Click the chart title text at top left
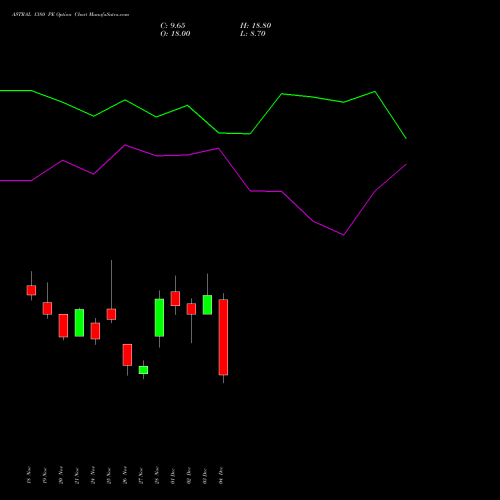The image size is (500, 500). (70, 14)
